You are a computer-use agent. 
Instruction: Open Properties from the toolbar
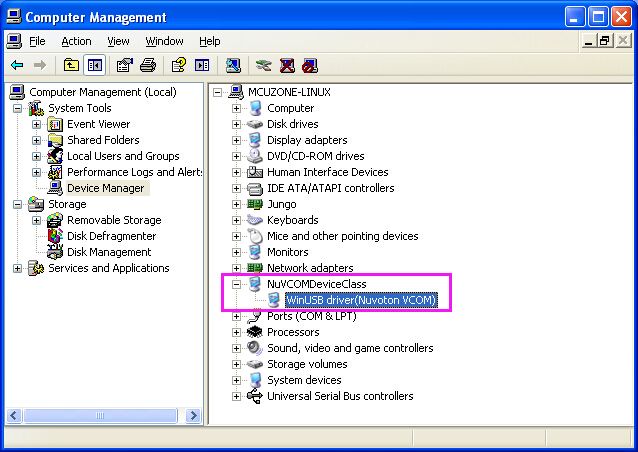(x=125, y=65)
